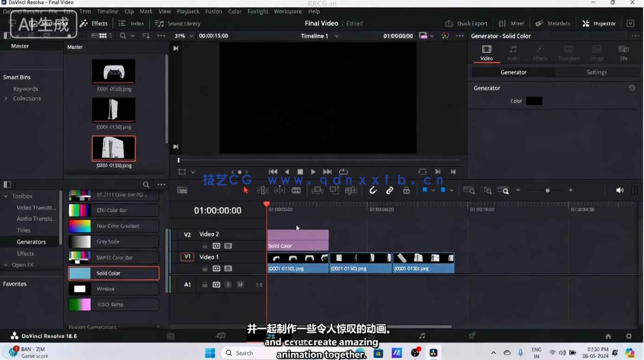Toggle linked selection in the timeline toolbar
This screenshot has width=644, height=360.
tap(389, 190)
